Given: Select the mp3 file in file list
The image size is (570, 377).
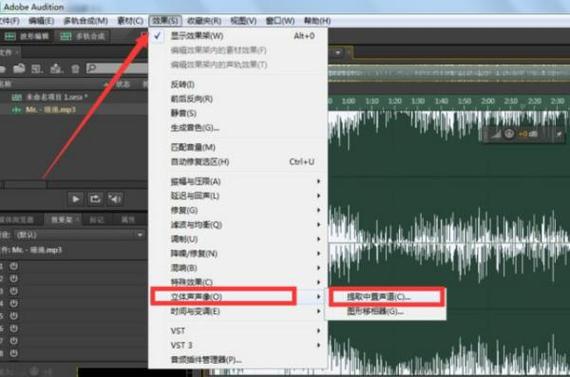Looking at the screenshot, I should click(x=73, y=109).
